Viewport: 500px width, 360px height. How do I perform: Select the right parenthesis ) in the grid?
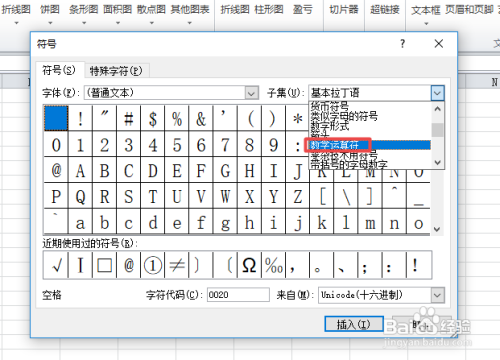(274, 119)
